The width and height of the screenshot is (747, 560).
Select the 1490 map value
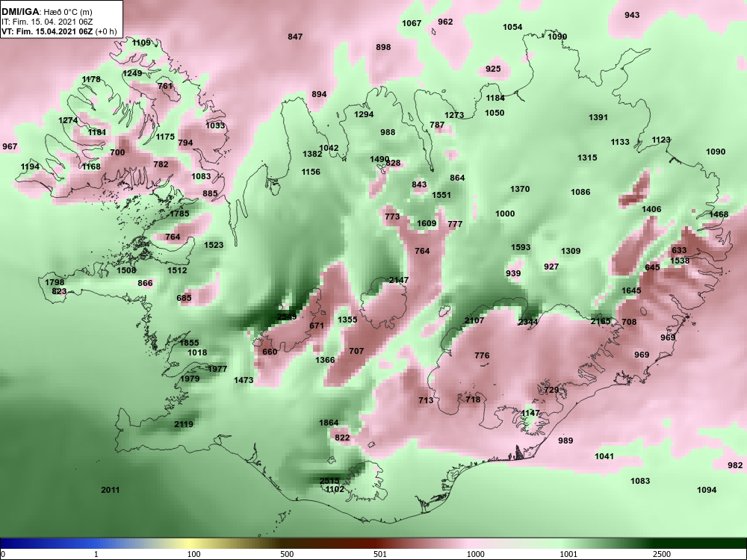(379, 159)
